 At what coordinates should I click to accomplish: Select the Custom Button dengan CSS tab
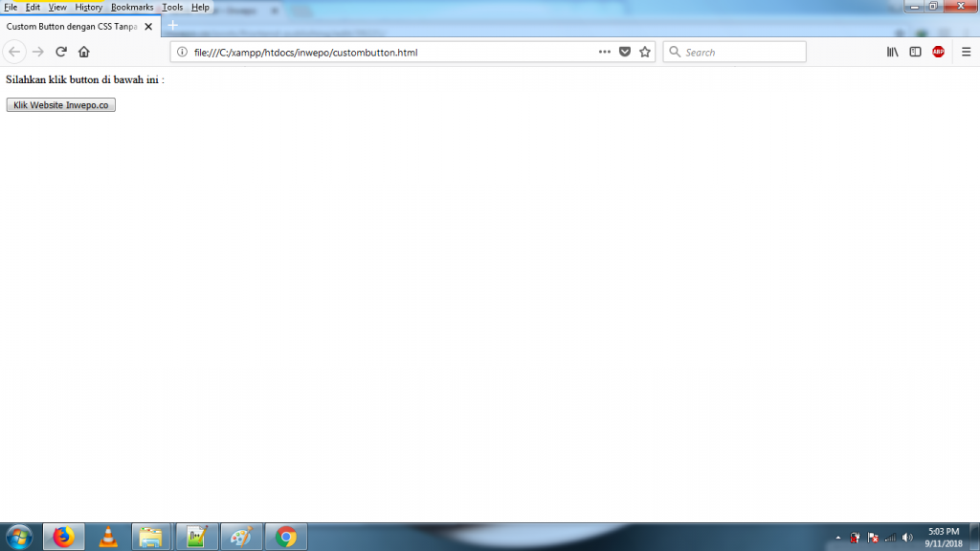click(72, 27)
